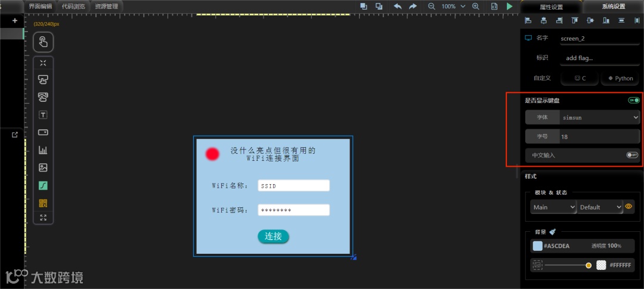This screenshot has width=644, height=289.
Task: Click the 连接 button on canvas
Action: [x=273, y=236]
